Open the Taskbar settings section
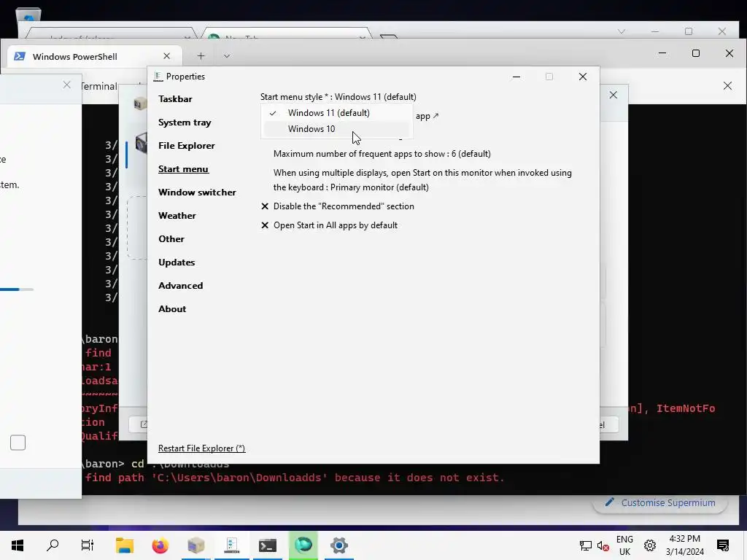This screenshot has width=747, height=560. pos(175,99)
